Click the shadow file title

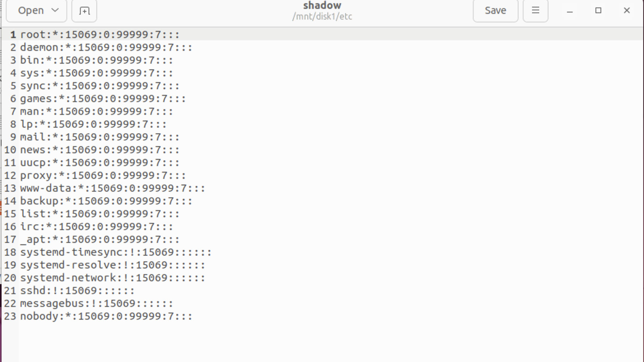(x=322, y=5)
